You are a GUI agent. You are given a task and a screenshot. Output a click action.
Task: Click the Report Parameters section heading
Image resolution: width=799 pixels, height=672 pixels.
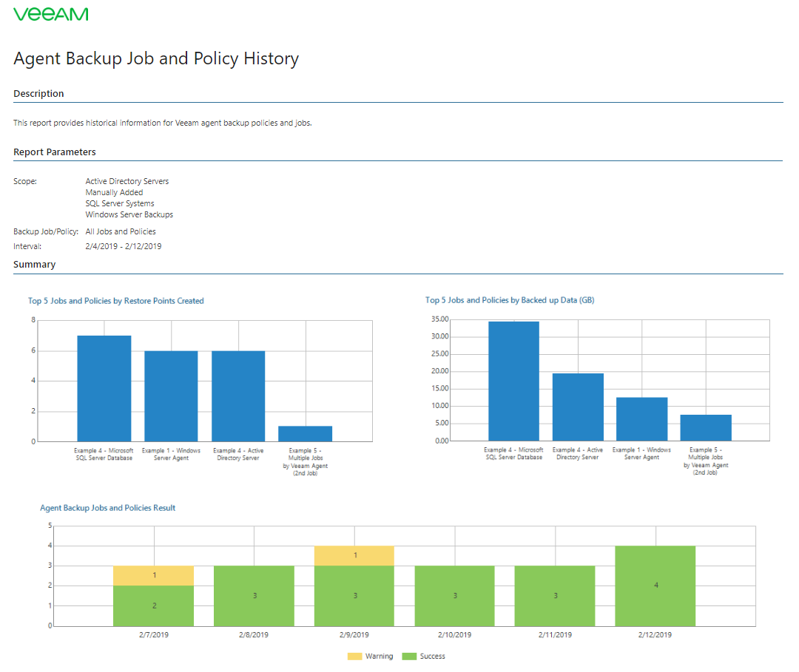click(55, 152)
